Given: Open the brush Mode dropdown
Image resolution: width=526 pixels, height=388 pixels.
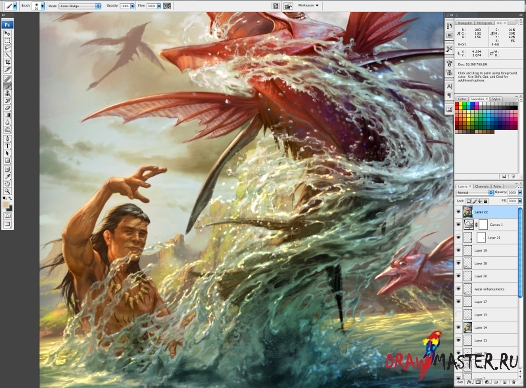Looking at the screenshot, I should click(80, 6).
